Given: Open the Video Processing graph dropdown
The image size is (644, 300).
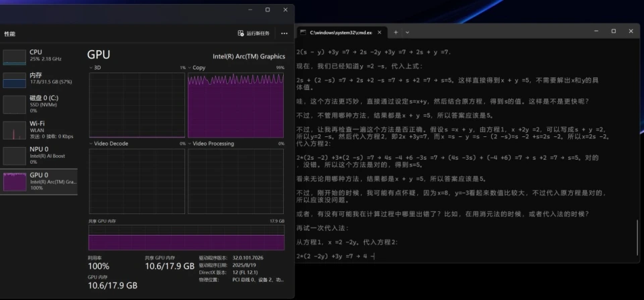Looking at the screenshot, I should 190,144.
